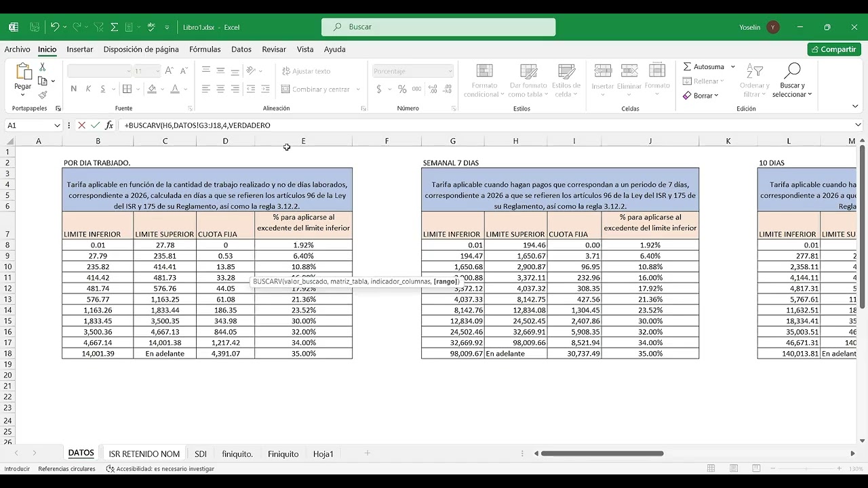Confirm entry with the formula bar checkmark
Image resolution: width=868 pixels, height=488 pixels.
95,125
